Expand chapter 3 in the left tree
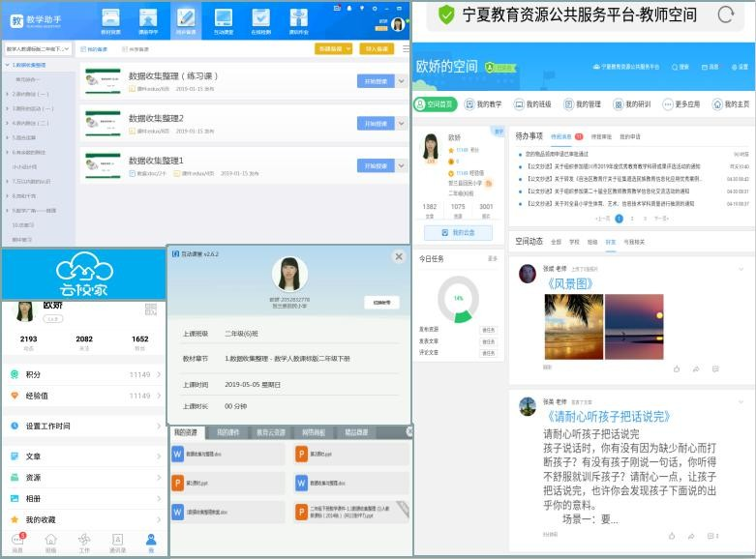This screenshot has height=559, width=756. pyautogui.click(x=7, y=108)
